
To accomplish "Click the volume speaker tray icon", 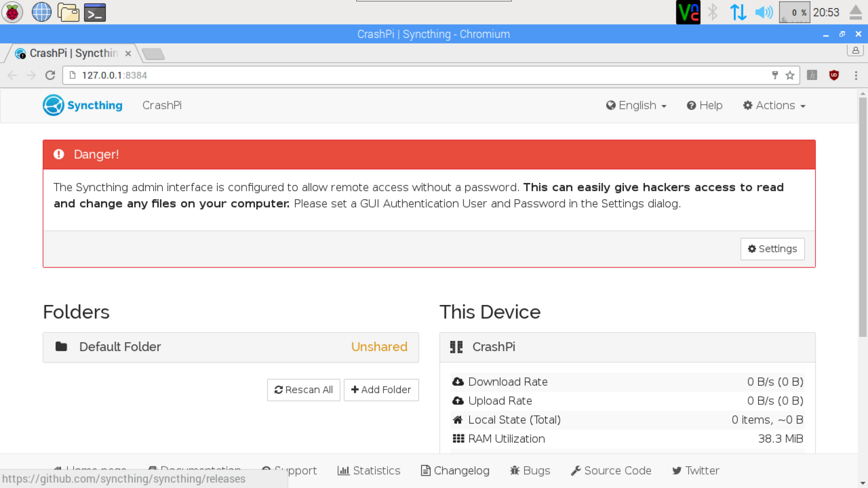I will (764, 12).
